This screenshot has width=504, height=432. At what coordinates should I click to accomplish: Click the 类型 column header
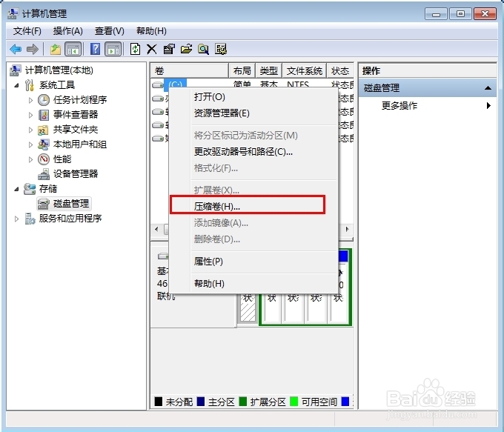[x=269, y=70]
